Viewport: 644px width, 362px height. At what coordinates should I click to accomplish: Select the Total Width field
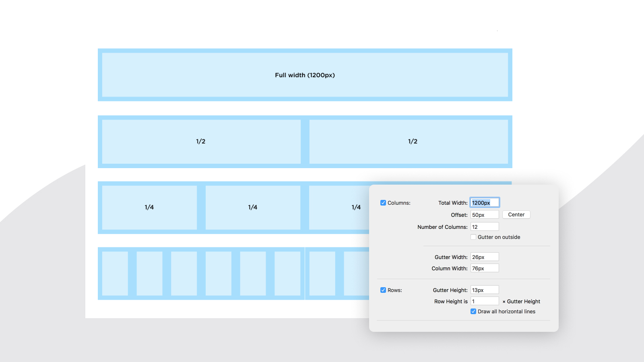485,203
